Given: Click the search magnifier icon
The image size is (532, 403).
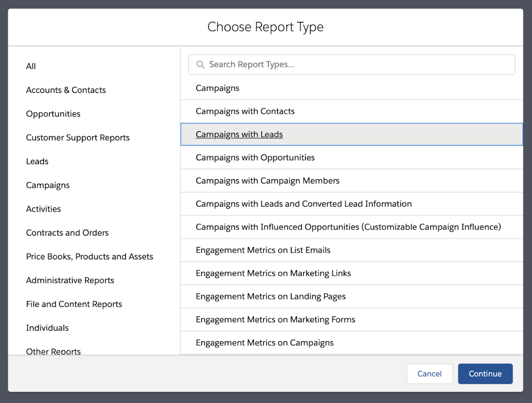Looking at the screenshot, I should pyautogui.click(x=200, y=65).
